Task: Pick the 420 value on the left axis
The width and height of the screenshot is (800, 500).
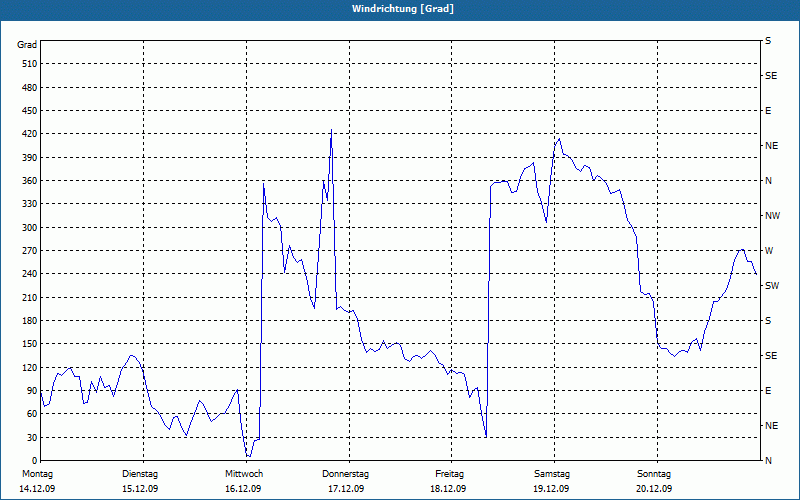Action: [29, 134]
